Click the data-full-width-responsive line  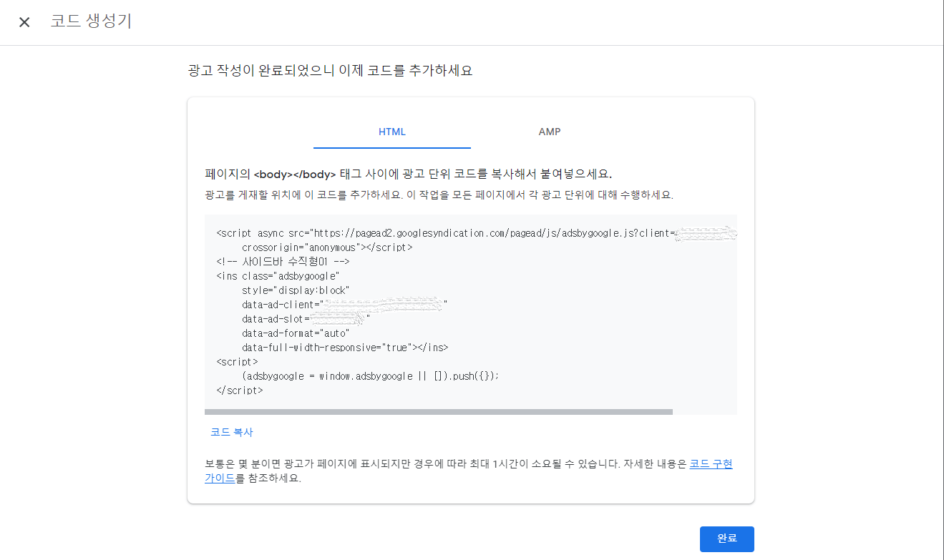point(344,347)
